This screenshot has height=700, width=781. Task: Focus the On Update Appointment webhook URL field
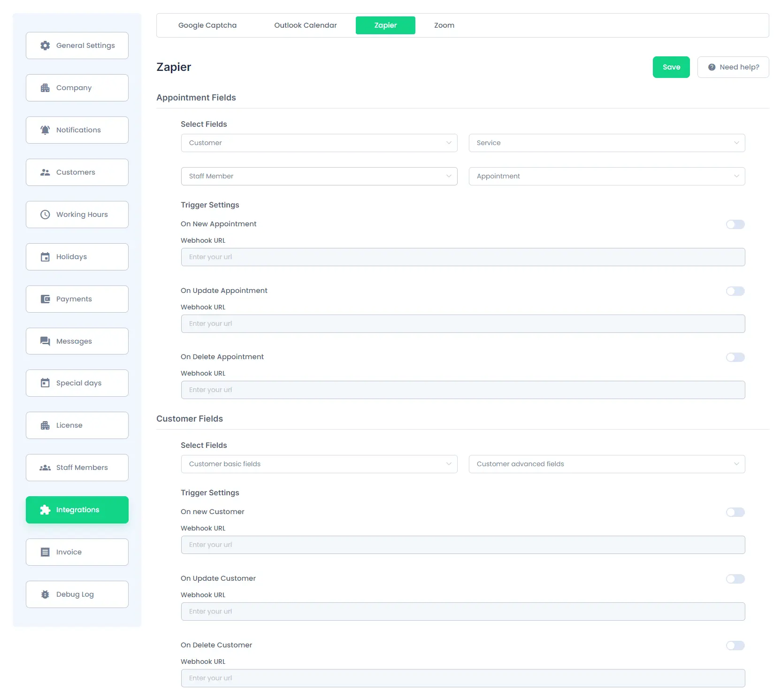click(463, 323)
